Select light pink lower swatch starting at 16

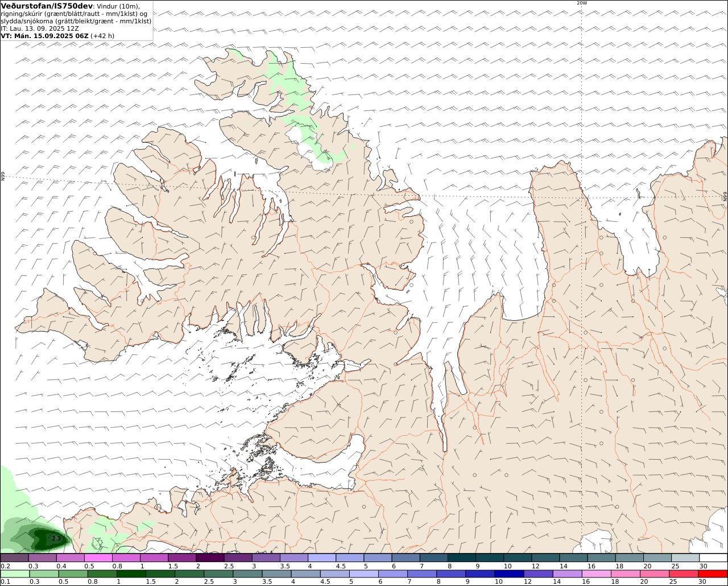[x=595, y=573]
